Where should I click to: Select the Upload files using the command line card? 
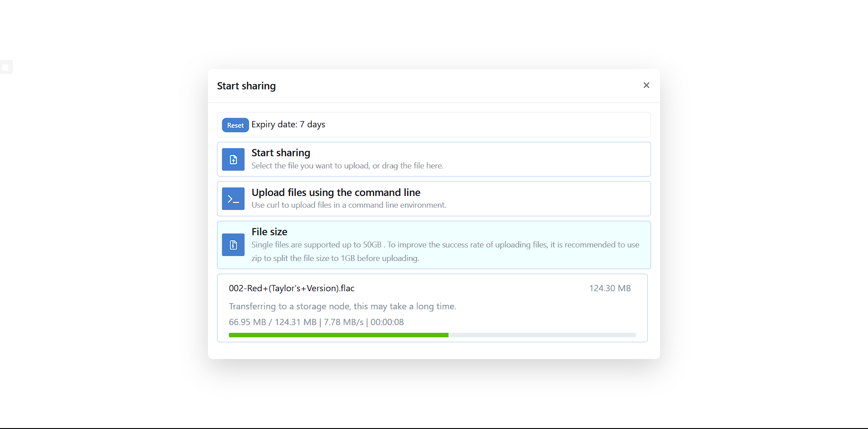(434, 199)
